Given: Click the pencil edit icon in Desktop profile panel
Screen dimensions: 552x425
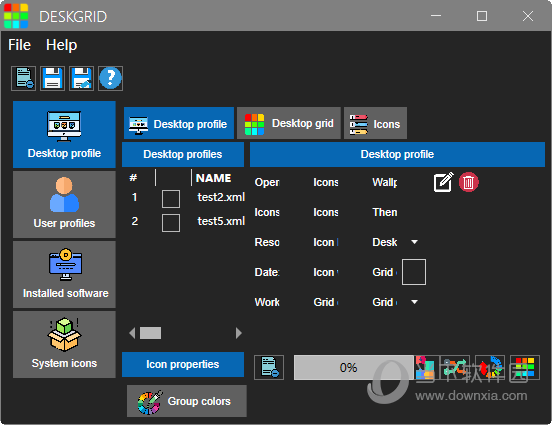Looking at the screenshot, I should [x=443, y=182].
